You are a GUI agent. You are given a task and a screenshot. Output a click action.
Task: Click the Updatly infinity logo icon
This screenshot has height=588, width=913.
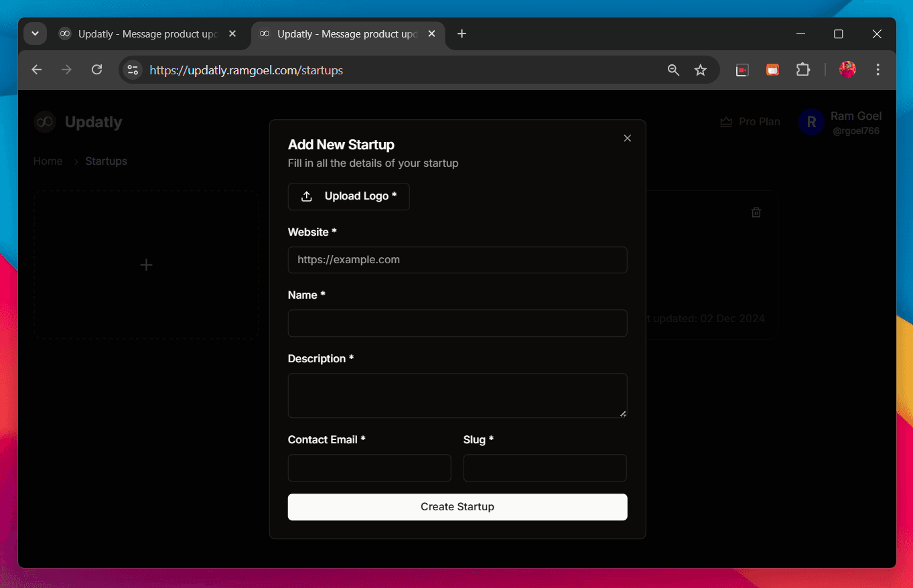(45, 122)
